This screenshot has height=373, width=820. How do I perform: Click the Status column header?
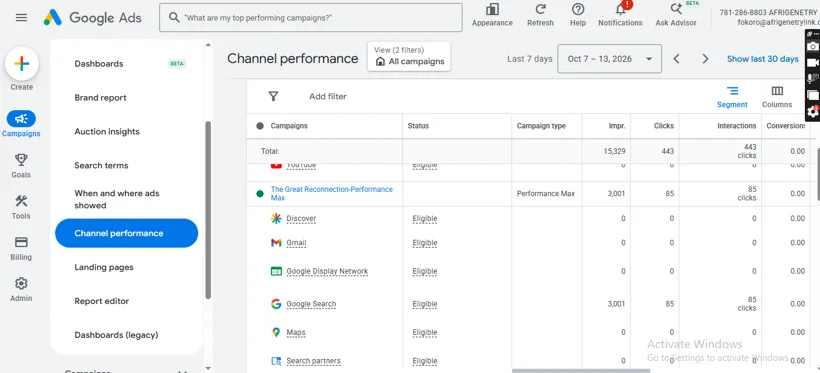coord(418,126)
